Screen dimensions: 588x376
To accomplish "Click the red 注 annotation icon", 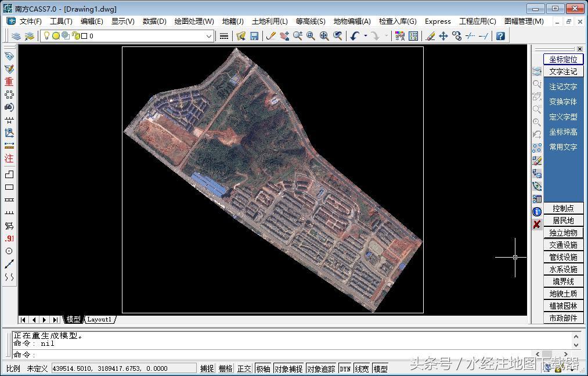I will [x=9, y=158].
